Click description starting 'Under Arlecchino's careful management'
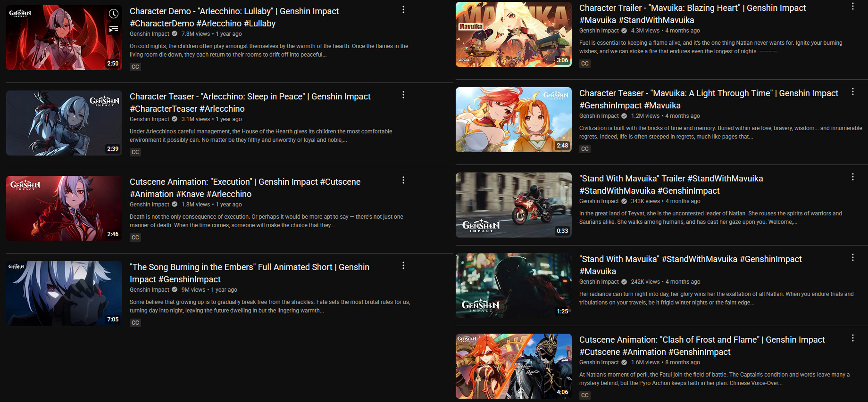This screenshot has height=402, width=868. click(x=261, y=136)
